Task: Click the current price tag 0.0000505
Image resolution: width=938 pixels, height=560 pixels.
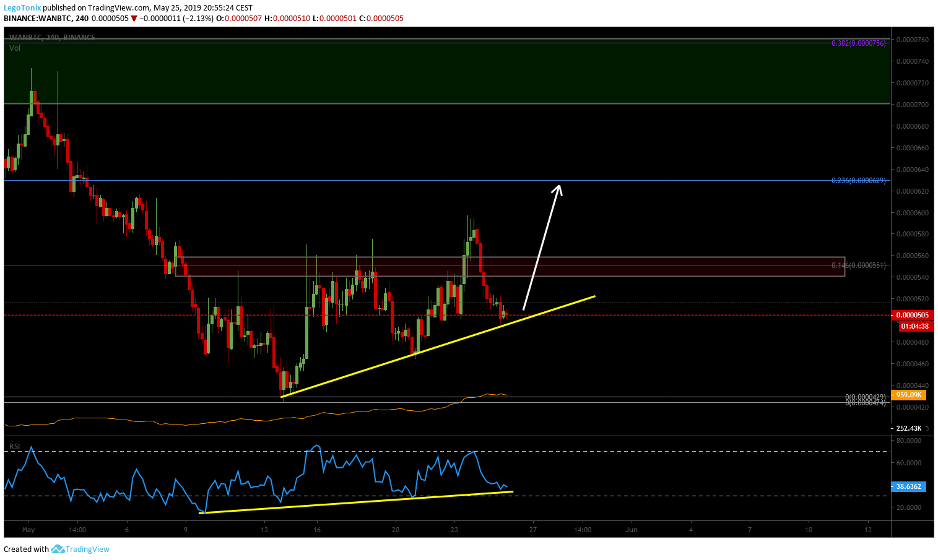Action: (x=913, y=316)
